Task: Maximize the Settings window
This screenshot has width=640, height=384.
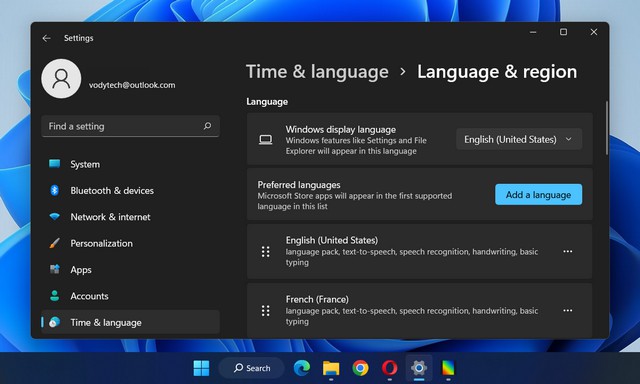Action: tap(563, 32)
